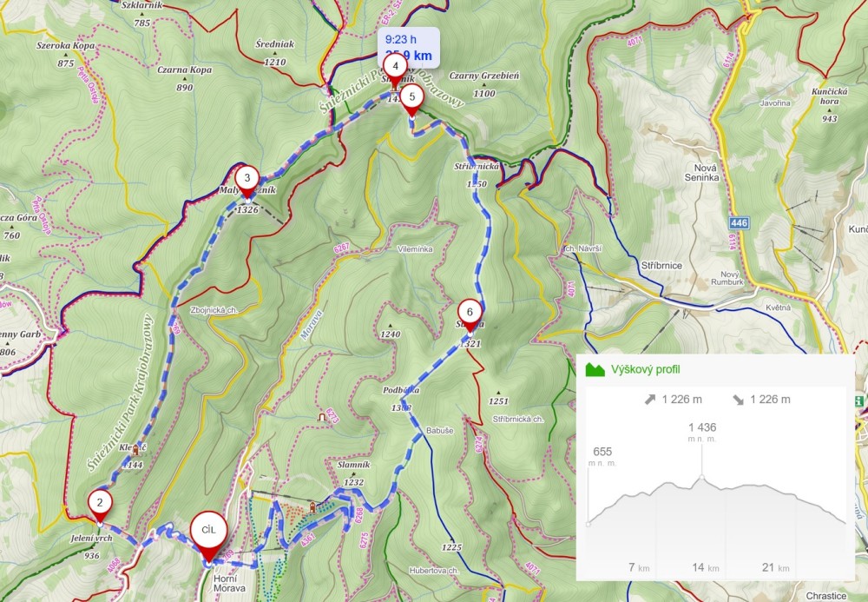This screenshot has width=868, height=602.
Task: Click the 9:23 h route summary bubble
Action: tap(409, 48)
